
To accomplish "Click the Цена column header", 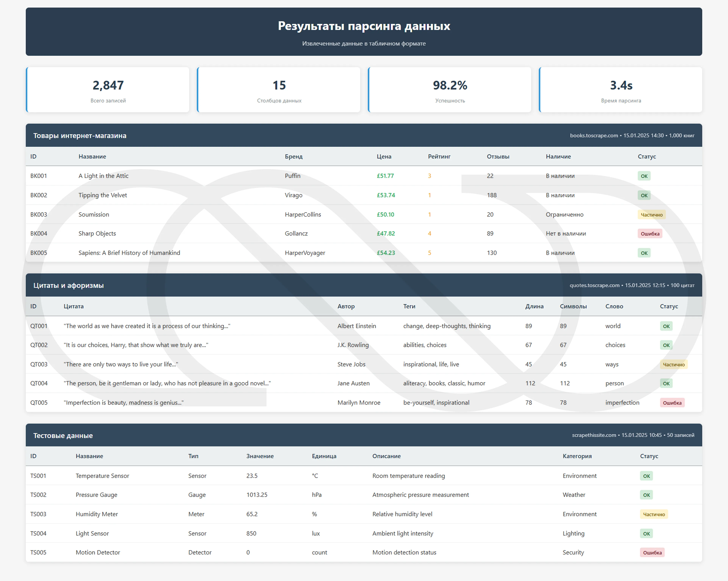I will tap(384, 156).
